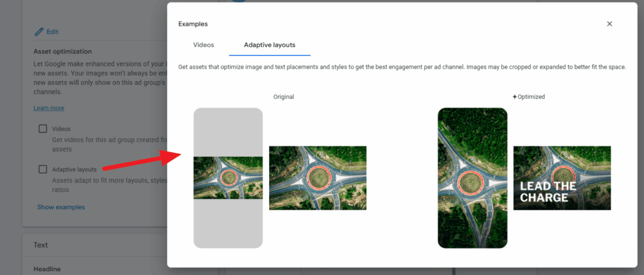644x275 pixels.
Task: Switch to the Videos tab
Action: (x=203, y=45)
